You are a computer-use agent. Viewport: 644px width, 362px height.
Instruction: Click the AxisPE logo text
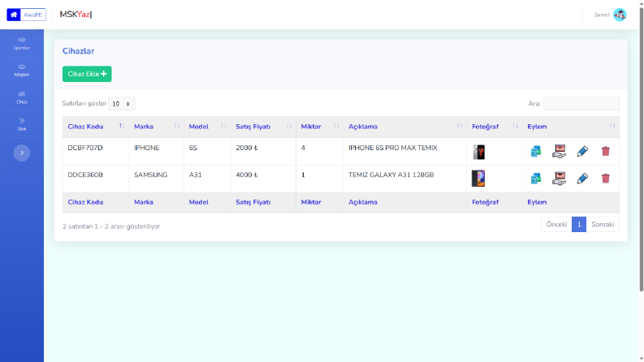[x=32, y=15]
